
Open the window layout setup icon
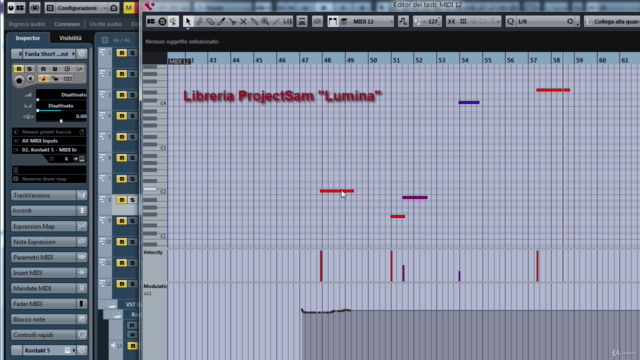point(151,22)
